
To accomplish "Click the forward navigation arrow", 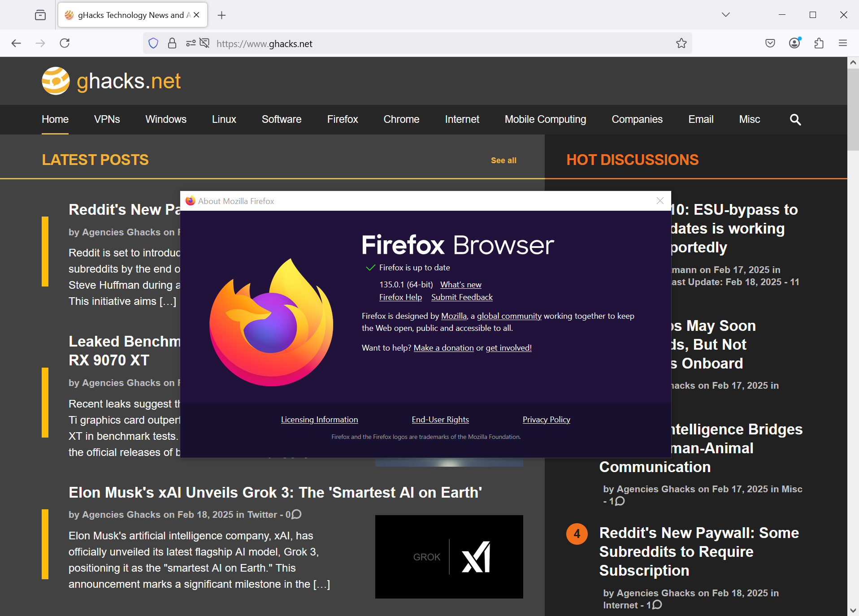I will point(40,43).
